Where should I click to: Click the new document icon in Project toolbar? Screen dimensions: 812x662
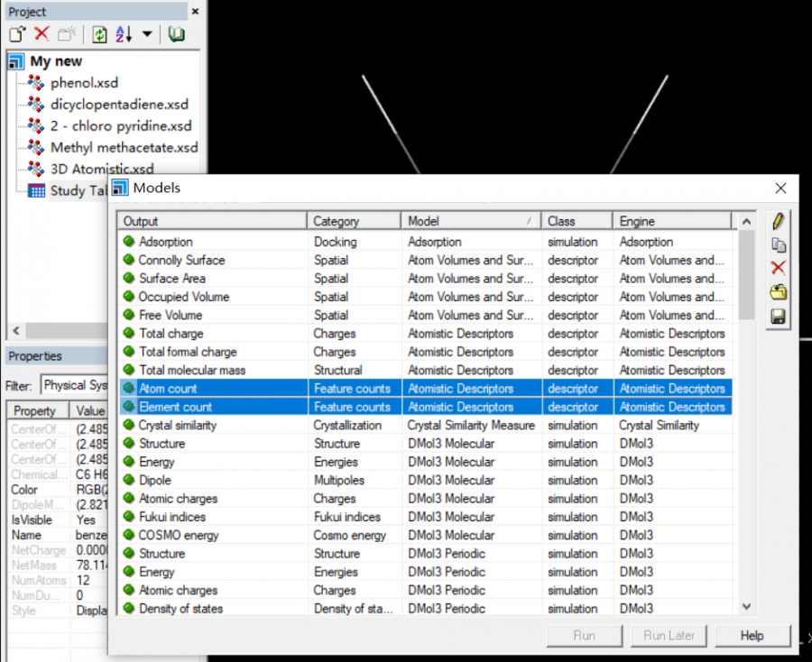18,34
